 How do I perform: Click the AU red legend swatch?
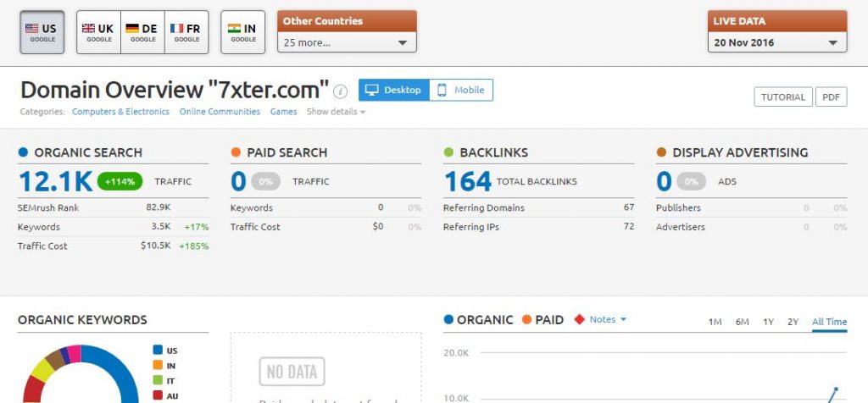tap(158, 396)
